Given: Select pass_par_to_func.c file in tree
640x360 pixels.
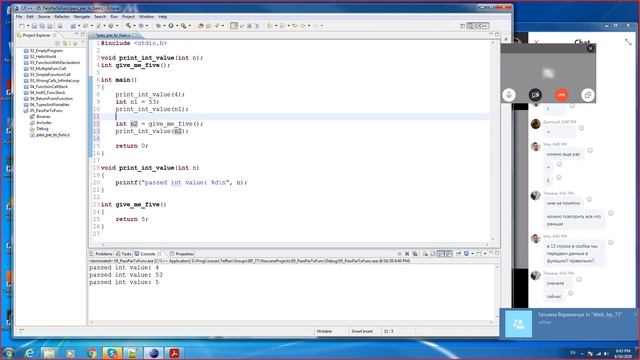Looking at the screenshot, I should (x=50, y=135).
